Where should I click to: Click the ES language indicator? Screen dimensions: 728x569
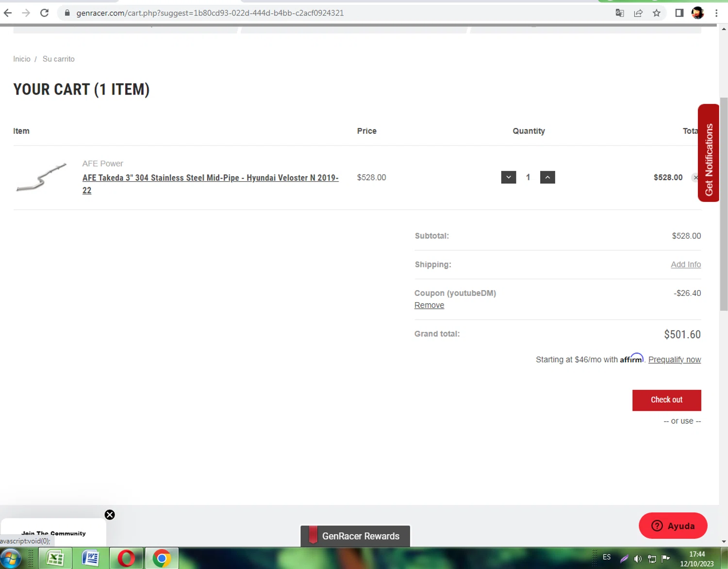pyautogui.click(x=607, y=557)
